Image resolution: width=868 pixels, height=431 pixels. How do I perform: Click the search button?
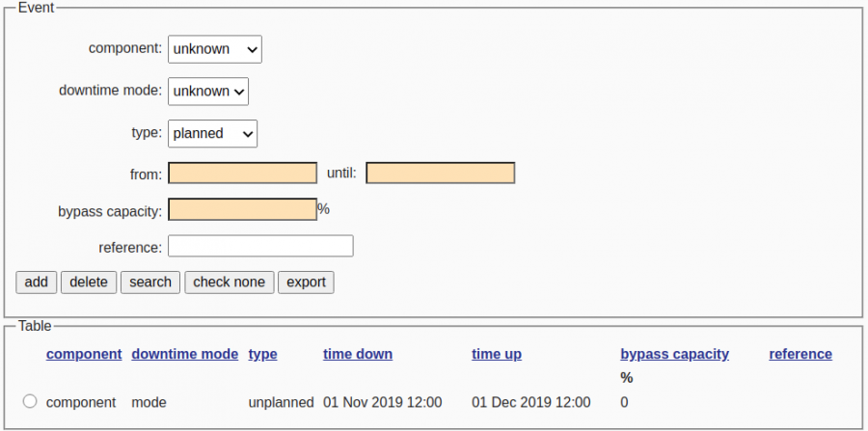click(x=150, y=282)
